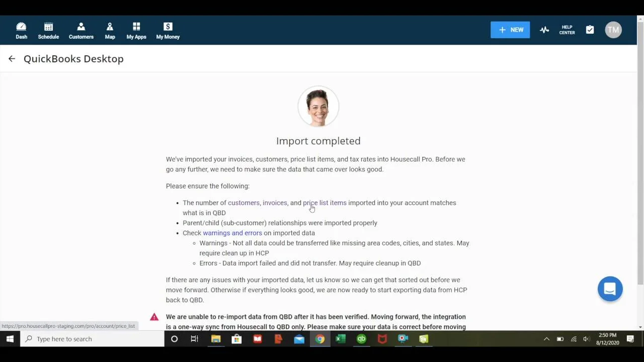Click the red warning triangle icon
Image resolution: width=644 pixels, height=362 pixels.
(154, 317)
